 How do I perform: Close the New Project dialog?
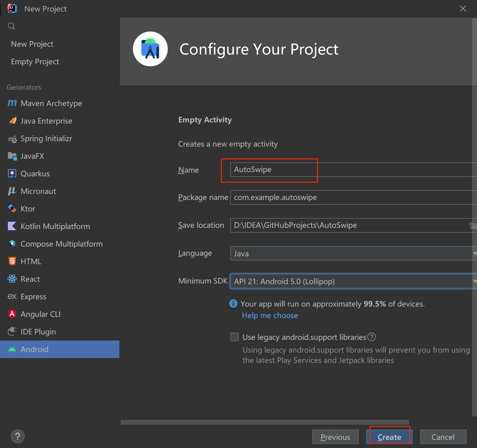tap(463, 8)
